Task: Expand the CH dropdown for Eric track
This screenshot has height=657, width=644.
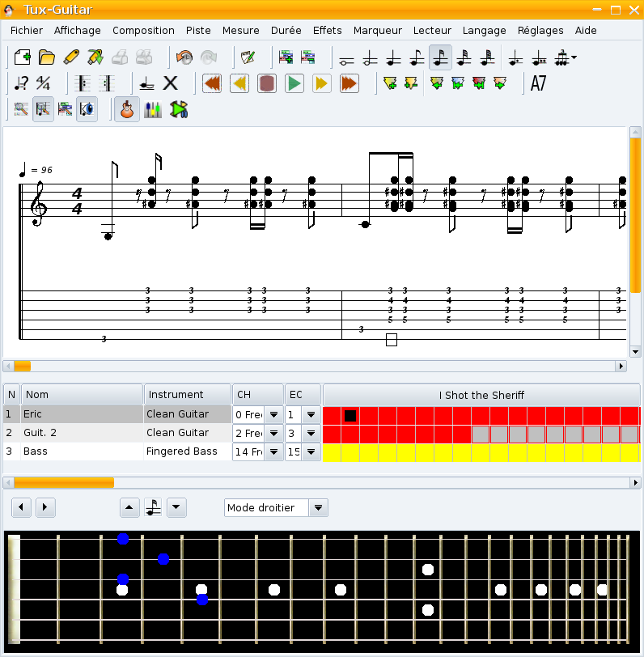Action: tap(274, 414)
